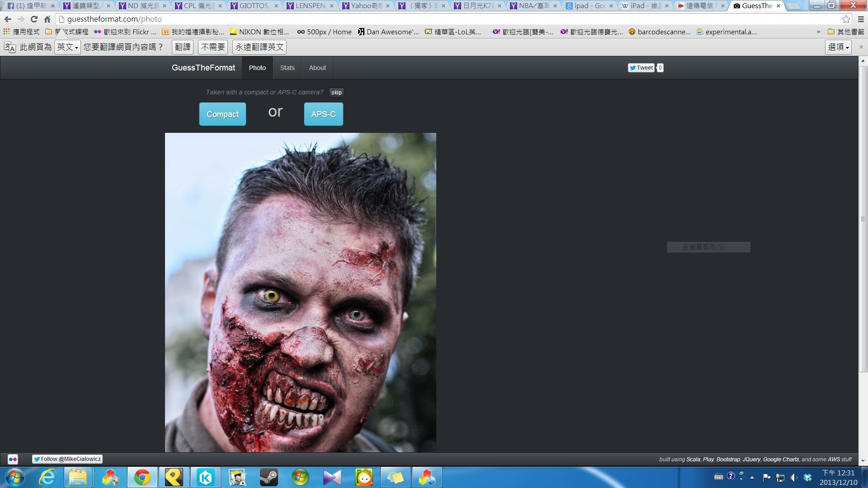Viewport: 868px width, 488px height.
Task: Choose the APS-C answer button
Action: [323, 114]
